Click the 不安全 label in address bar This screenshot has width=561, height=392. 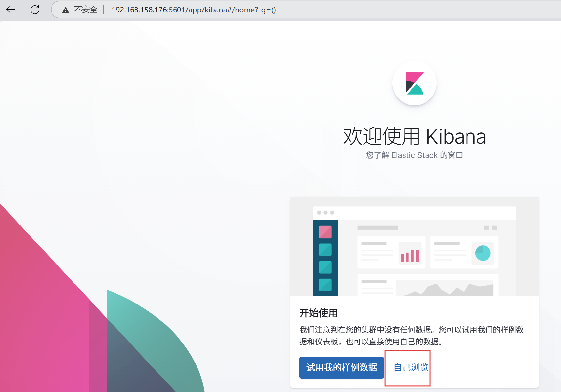pos(86,10)
